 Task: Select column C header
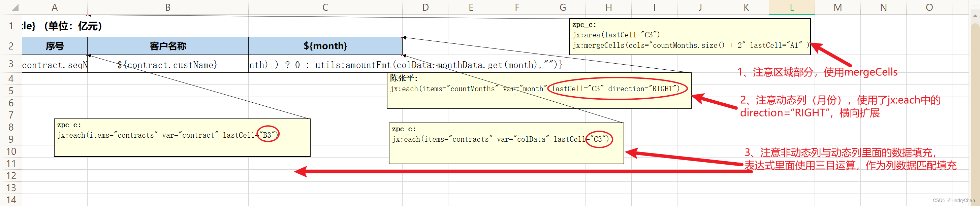tap(325, 7)
